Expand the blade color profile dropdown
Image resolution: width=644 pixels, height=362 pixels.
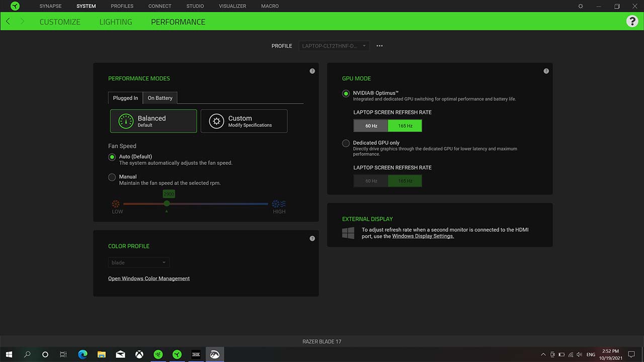(x=138, y=262)
